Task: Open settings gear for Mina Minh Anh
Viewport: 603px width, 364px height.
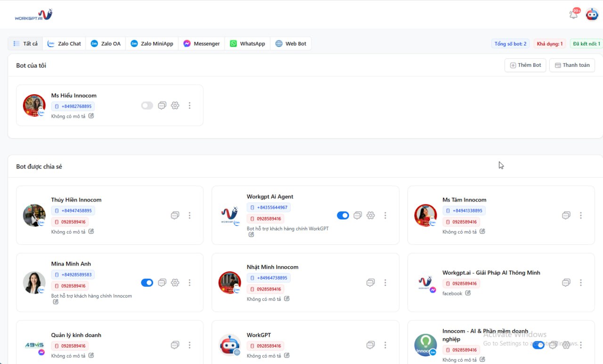Action: tap(175, 283)
